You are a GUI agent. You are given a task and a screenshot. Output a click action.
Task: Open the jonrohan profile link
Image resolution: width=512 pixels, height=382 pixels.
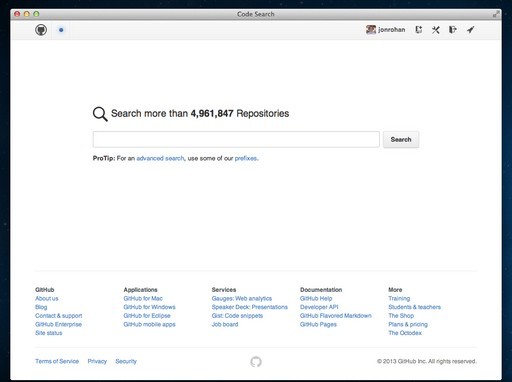point(391,30)
